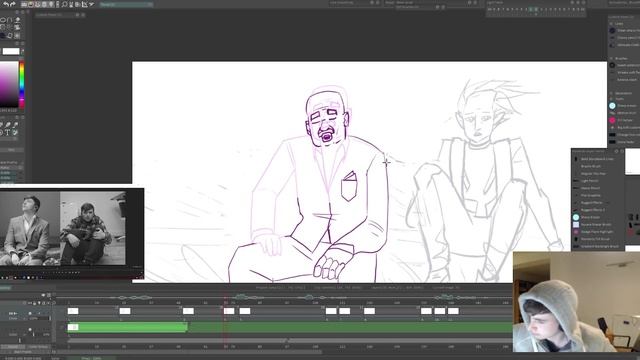
Task: Click the horizontal scrollbar under the timeline
Action: tap(188, 351)
